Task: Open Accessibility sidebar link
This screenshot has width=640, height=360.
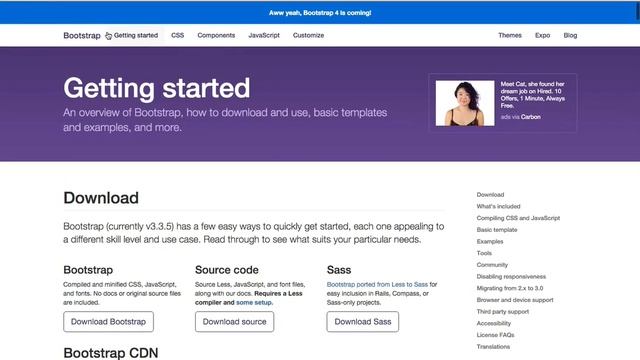Action: (494, 323)
